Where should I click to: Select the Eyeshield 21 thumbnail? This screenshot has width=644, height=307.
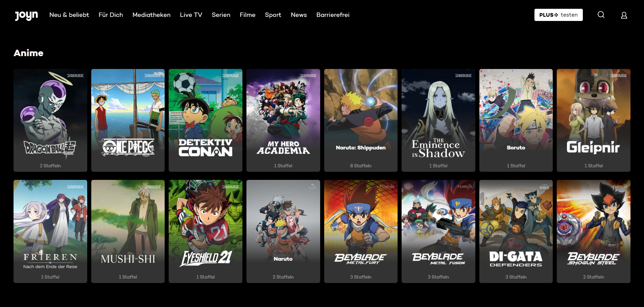coord(205,231)
